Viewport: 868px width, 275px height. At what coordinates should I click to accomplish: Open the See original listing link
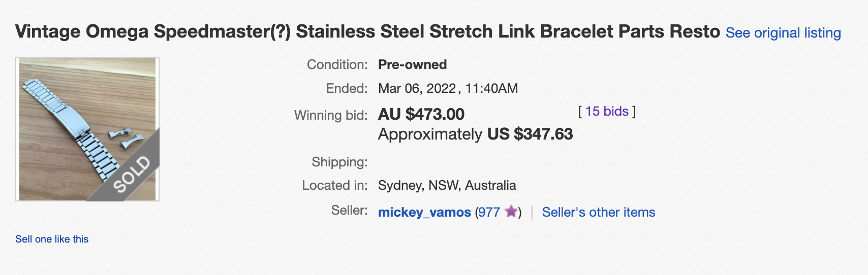pyautogui.click(x=783, y=33)
